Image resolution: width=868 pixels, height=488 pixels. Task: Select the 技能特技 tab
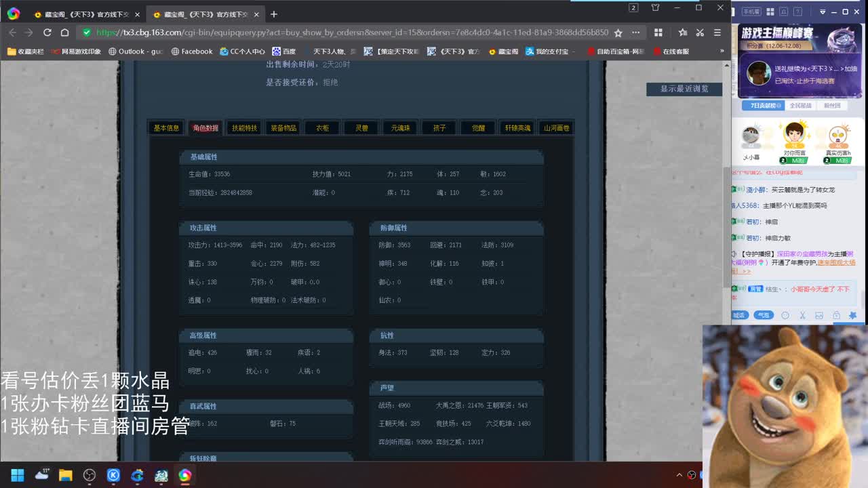point(245,128)
